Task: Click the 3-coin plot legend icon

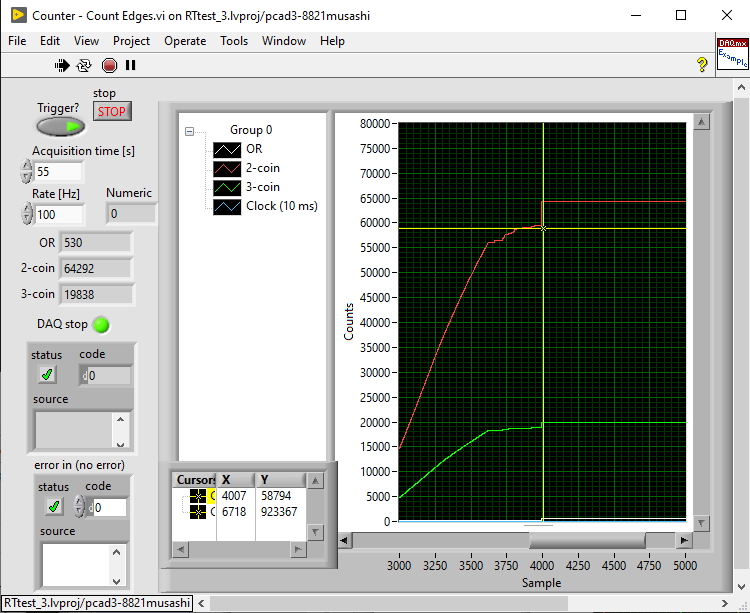Action: 228,187
